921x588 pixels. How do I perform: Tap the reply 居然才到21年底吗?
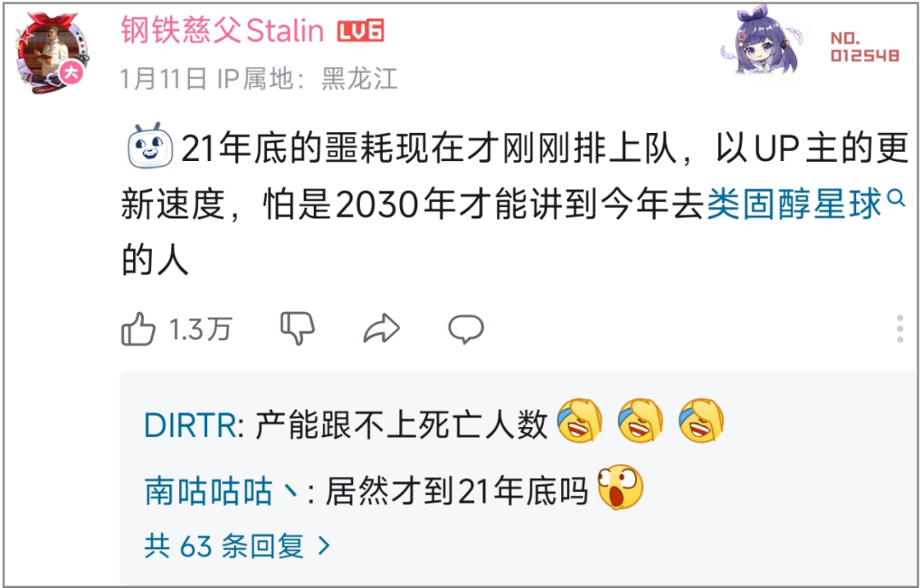[456, 491]
